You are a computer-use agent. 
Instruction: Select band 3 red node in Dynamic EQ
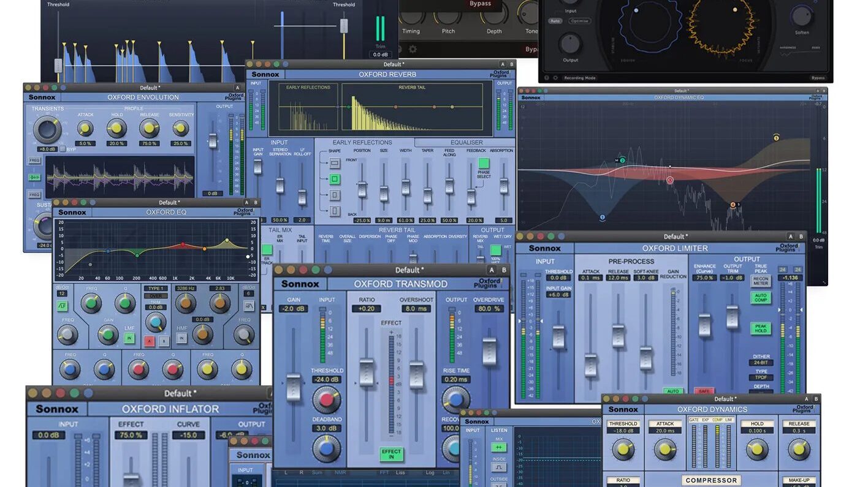(670, 180)
